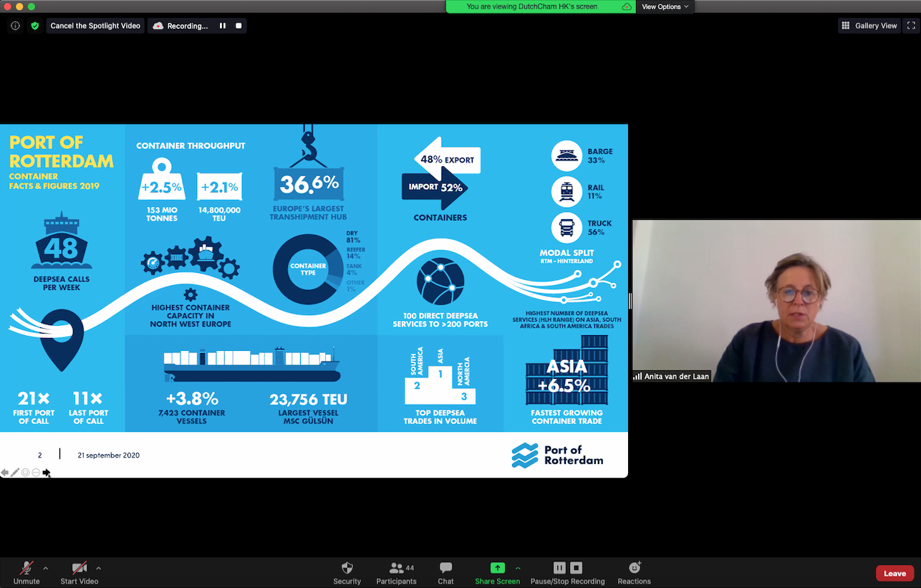
Task: Leave the meeting
Action: pyautogui.click(x=895, y=573)
